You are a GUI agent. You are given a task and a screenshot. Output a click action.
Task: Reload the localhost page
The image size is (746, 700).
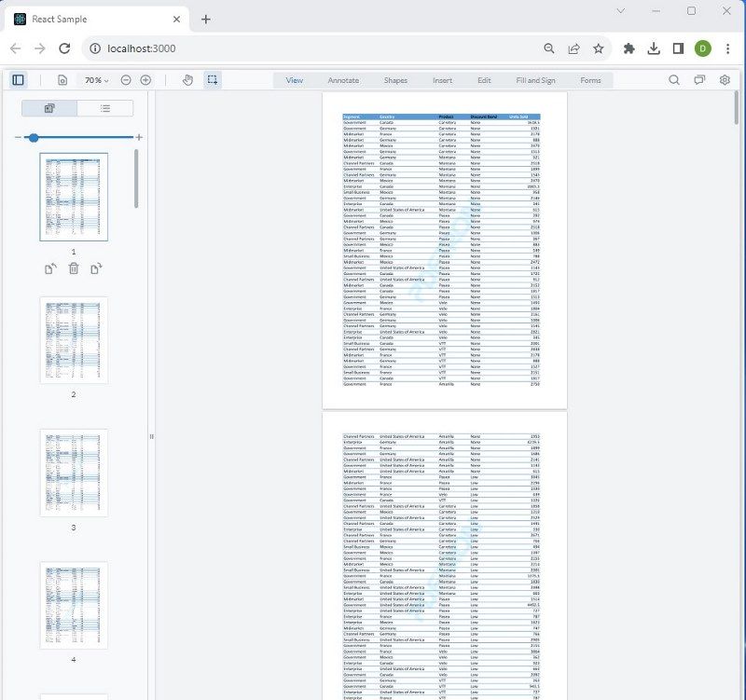pyautogui.click(x=64, y=48)
